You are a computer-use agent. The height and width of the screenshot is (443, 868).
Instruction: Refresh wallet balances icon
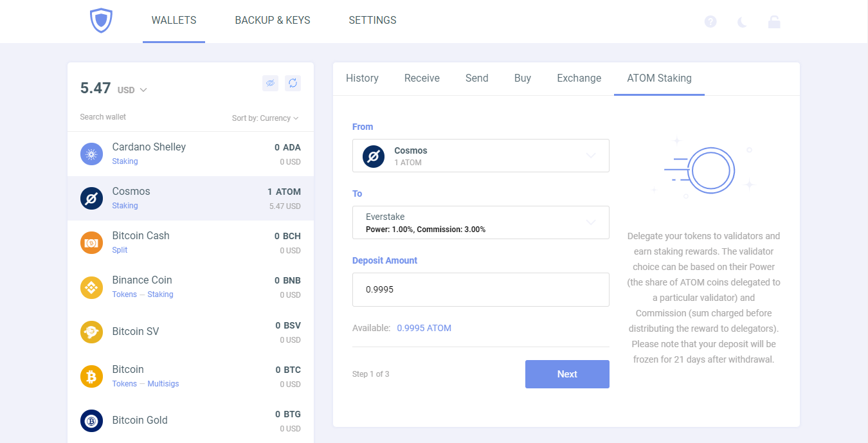pyautogui.click(x=293, y=83)
